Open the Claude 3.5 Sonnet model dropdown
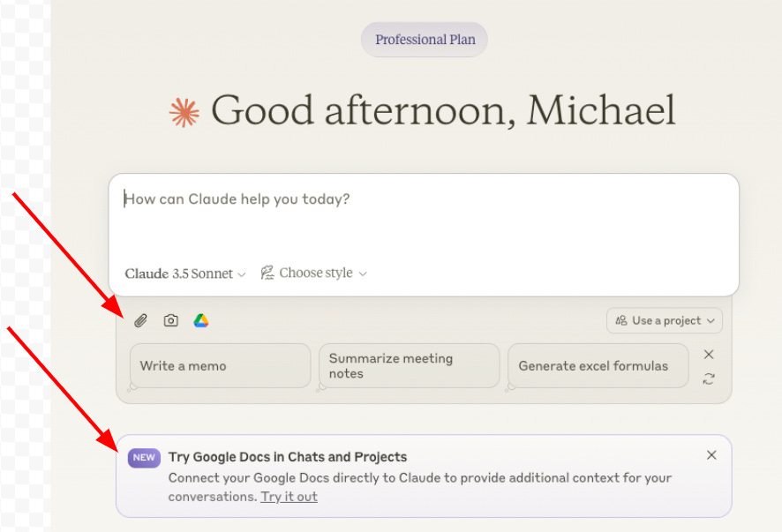 point(185,273)
